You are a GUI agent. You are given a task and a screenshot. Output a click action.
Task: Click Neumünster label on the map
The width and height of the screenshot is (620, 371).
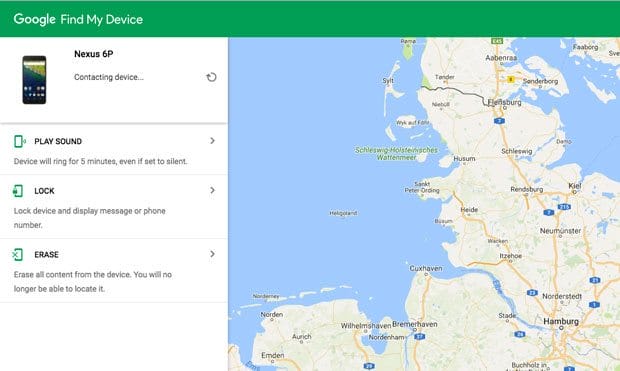(x=560, y=231)
